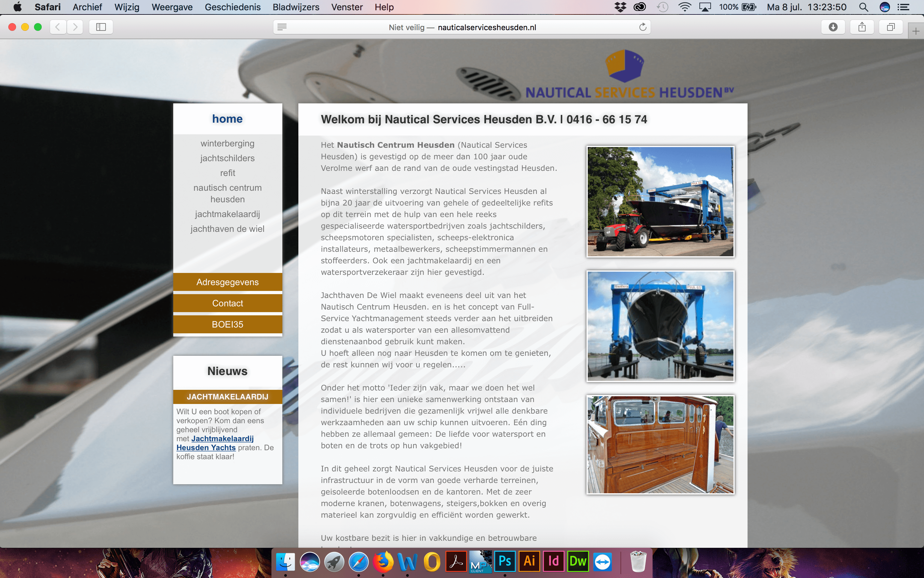Image resolution: width=924 pixels, height=578 pixels.
Task: Click the Share icon in Safari toolbar
Action: point(862,27)
